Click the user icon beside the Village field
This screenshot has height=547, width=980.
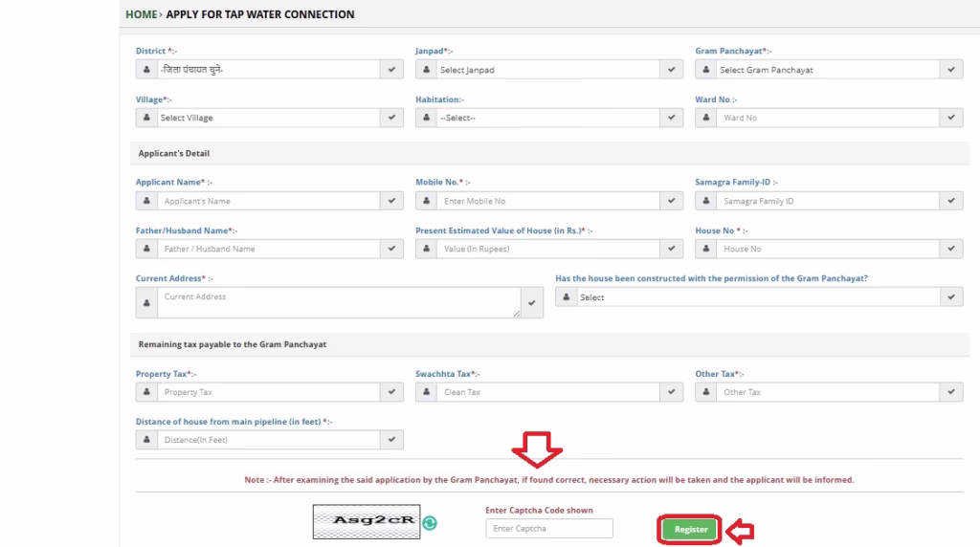[x=146, y=118]
